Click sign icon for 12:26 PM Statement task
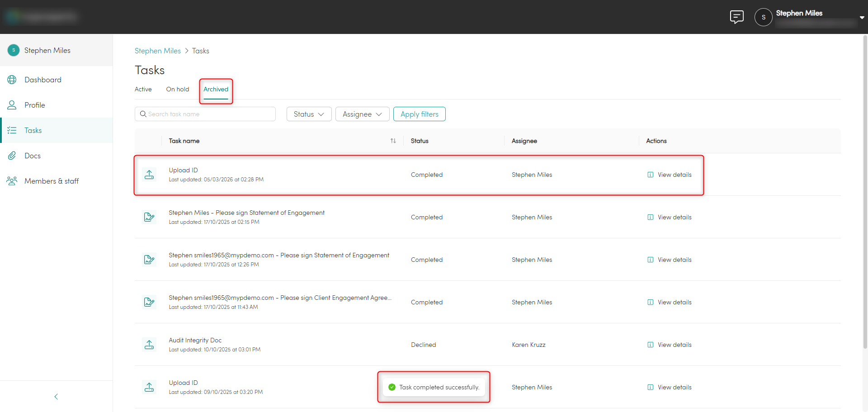Screen dimensions: 868x412 pos(149,260)
